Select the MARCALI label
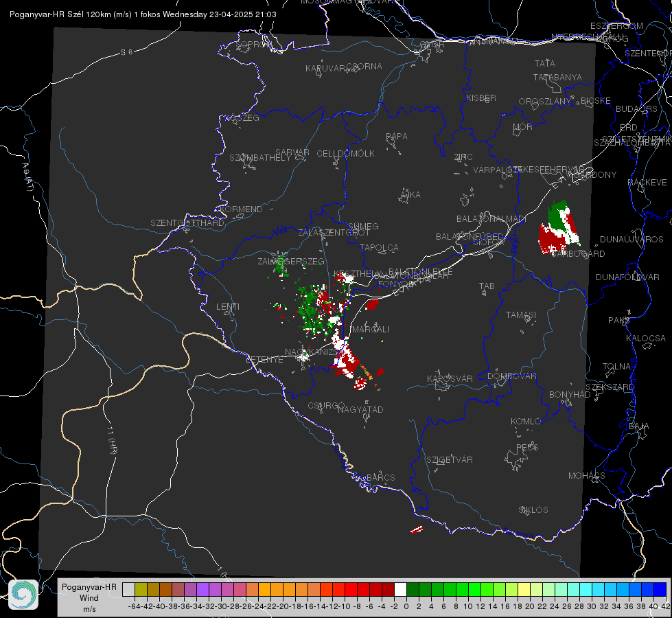This screenshot has width=672, height=618. [370, 329]
